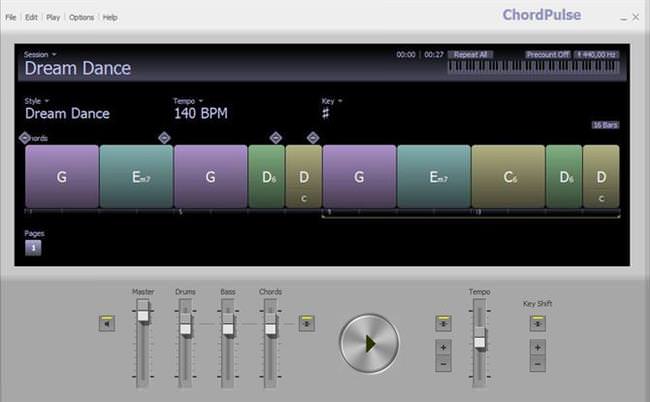Click the 140 BPM tempo value
This screenshot has width=650, height=402.
(201, 114)
